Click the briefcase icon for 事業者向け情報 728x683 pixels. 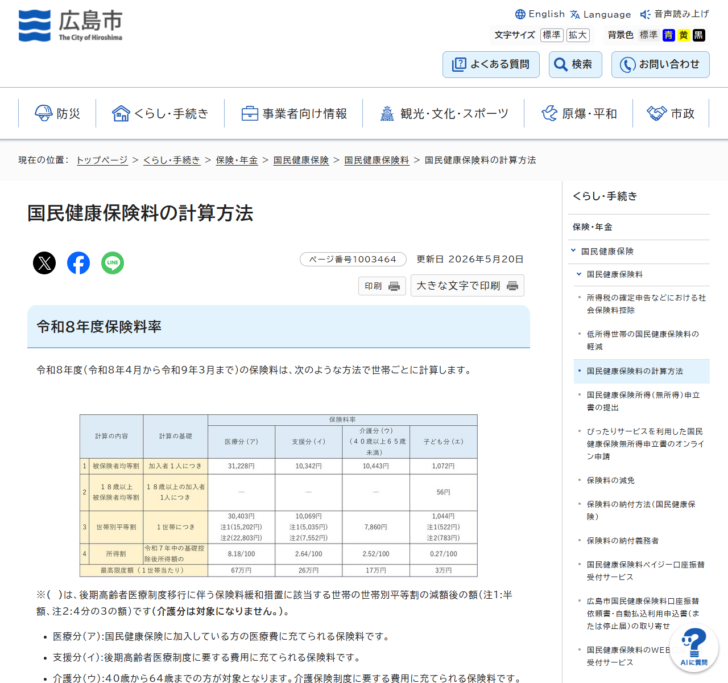point(249,113)
